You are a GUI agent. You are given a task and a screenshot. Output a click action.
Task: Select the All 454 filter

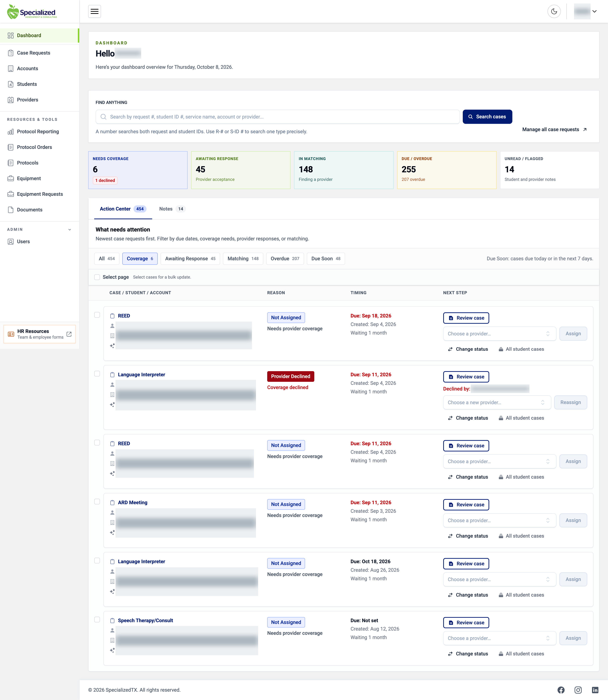click(x=106, y=259)
